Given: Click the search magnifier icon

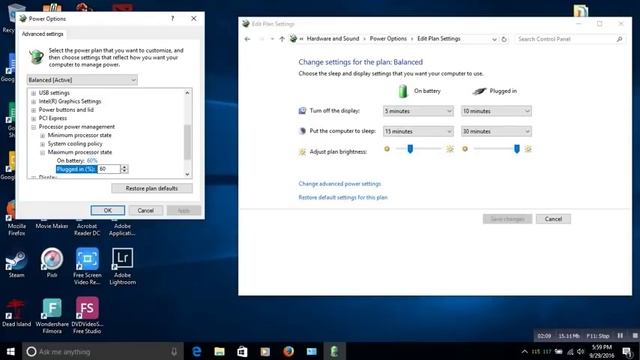Looking at the screenshot, I should pos(619,39).
